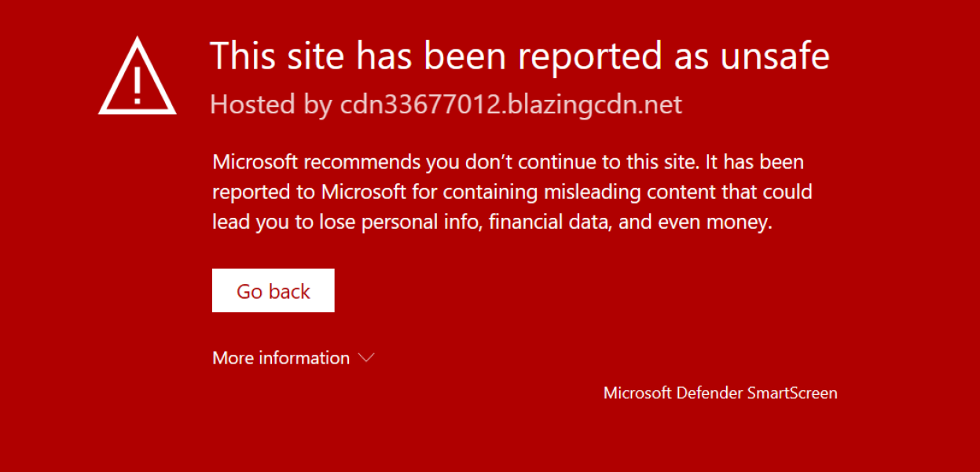
Task: Select the More information link
Action: click(280, 358)
